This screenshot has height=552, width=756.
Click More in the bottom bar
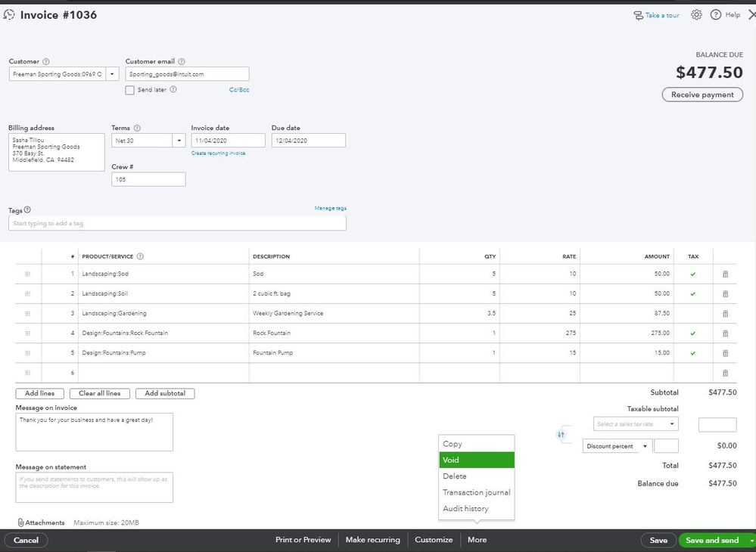coord(477,540)
